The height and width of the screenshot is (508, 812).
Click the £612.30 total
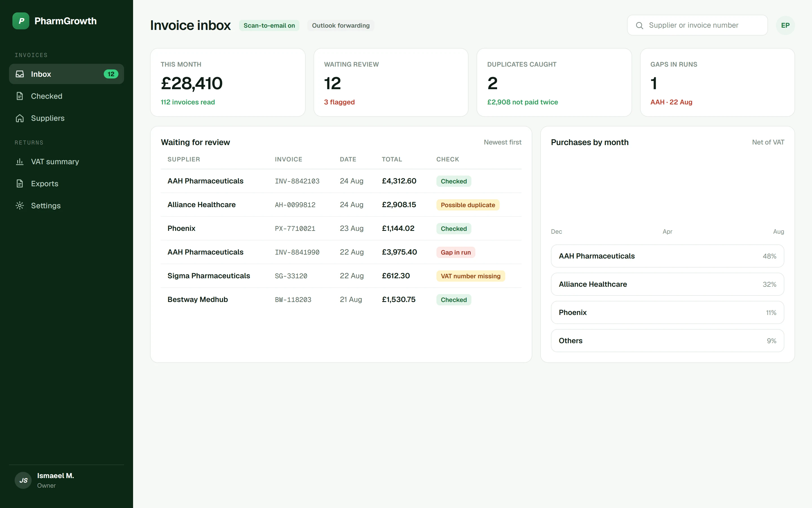[396, 276]
